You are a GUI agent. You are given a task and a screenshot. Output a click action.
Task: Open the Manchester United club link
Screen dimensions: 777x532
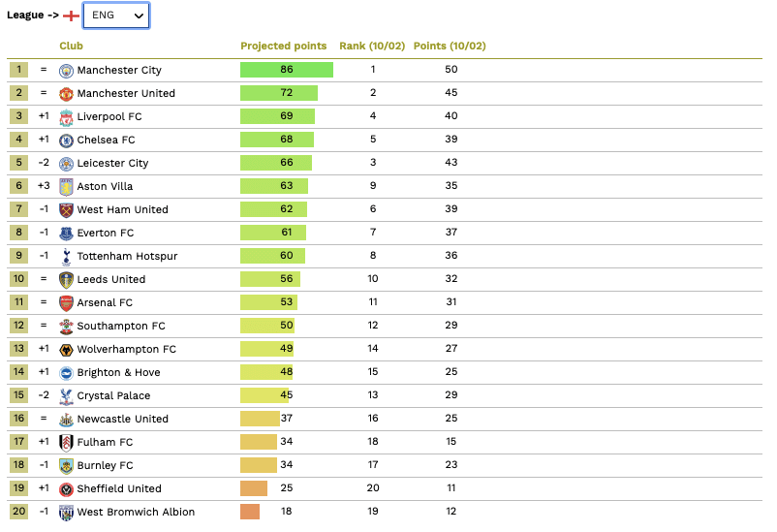pyautogui.click(x=126, y=94)
